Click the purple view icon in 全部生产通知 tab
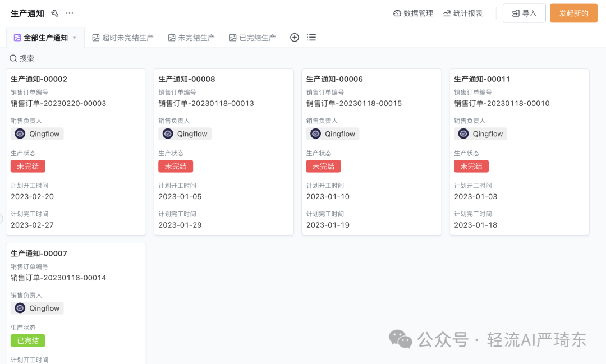The image size is (606, 364). tap(17, 36)
